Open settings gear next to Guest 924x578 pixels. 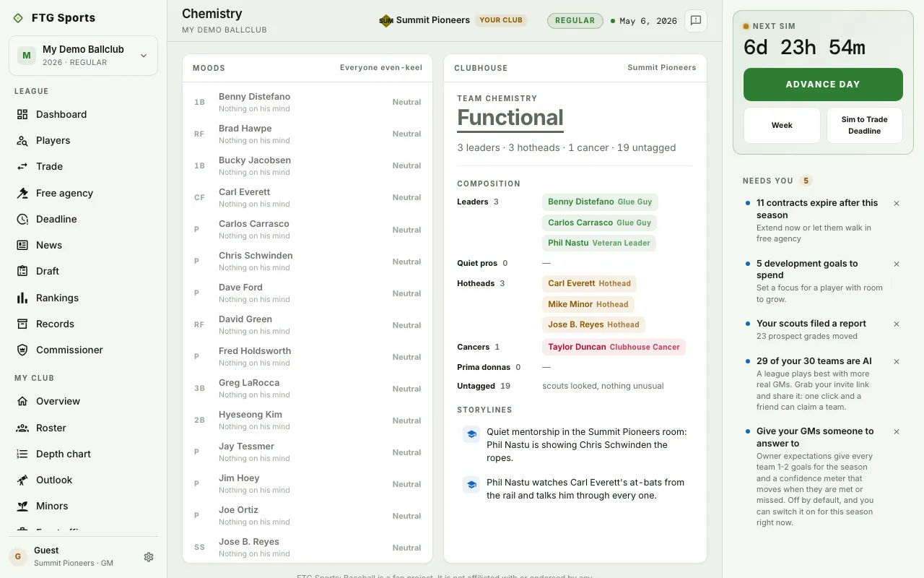pos(149,557)
